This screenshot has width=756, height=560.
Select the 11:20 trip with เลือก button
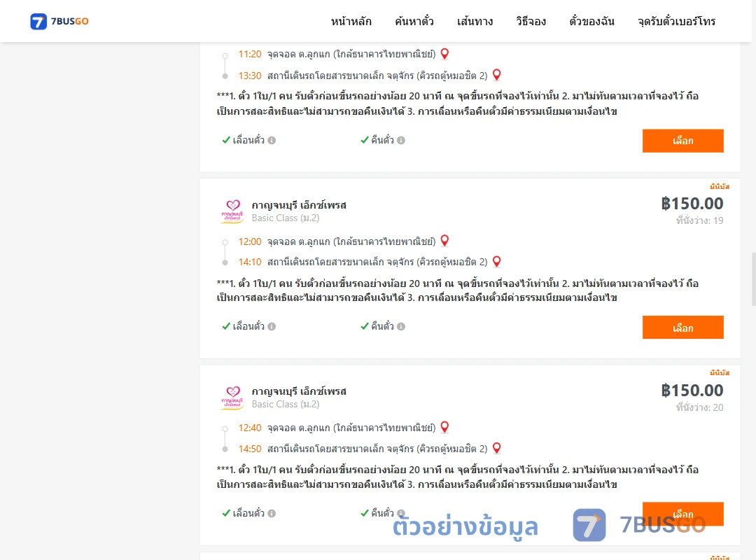tap(682, 141)
